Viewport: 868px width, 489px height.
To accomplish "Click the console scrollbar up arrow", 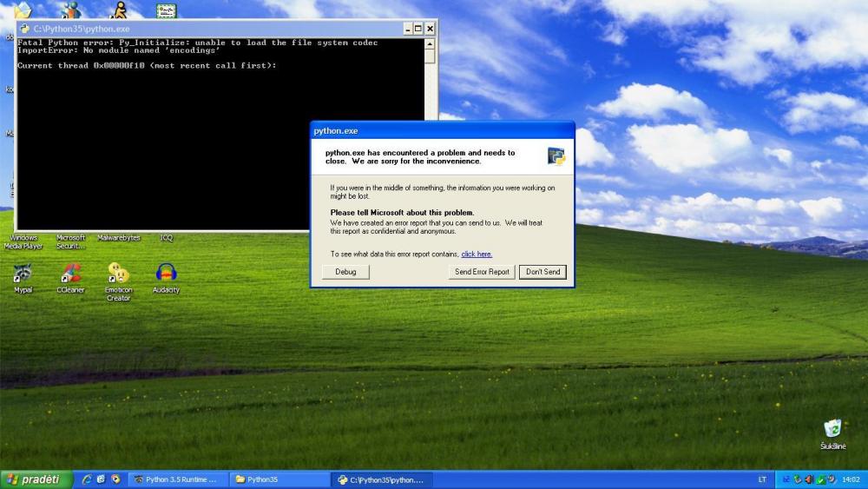I will click(x=429, y=44).
